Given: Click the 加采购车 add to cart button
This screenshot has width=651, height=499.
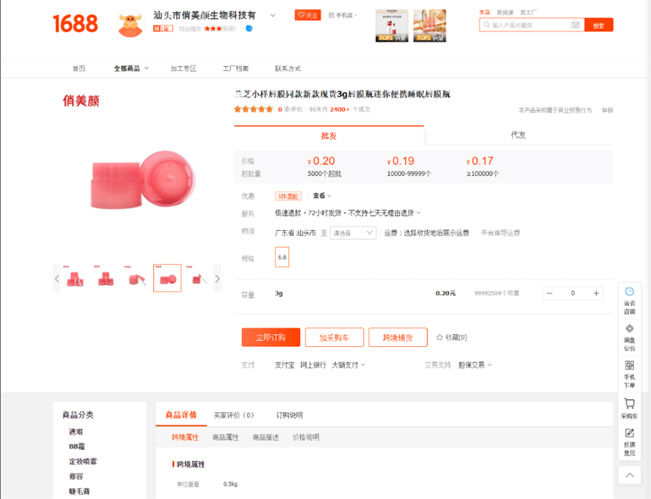Looking at the screenshot, I should point(334,337).
